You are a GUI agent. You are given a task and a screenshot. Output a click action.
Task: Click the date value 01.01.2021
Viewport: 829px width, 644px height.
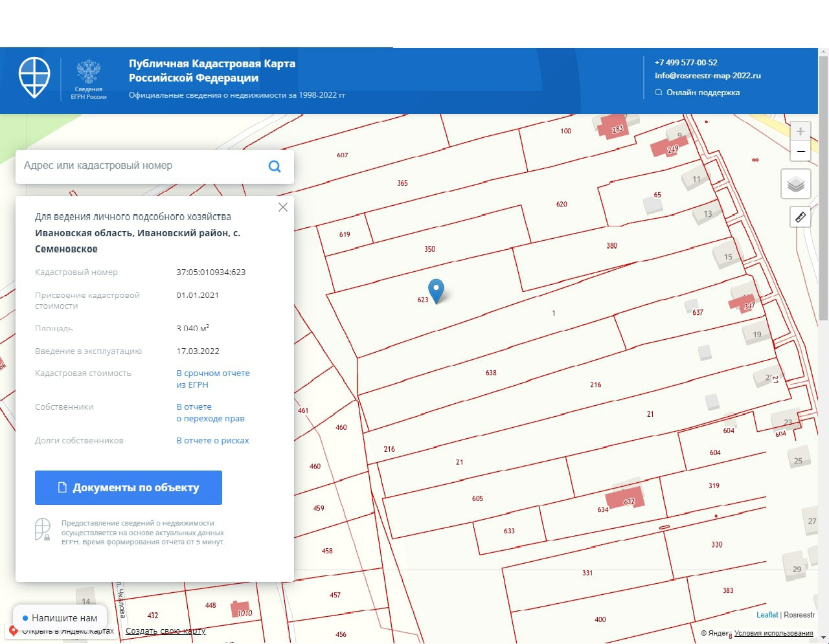click(198, 295)
